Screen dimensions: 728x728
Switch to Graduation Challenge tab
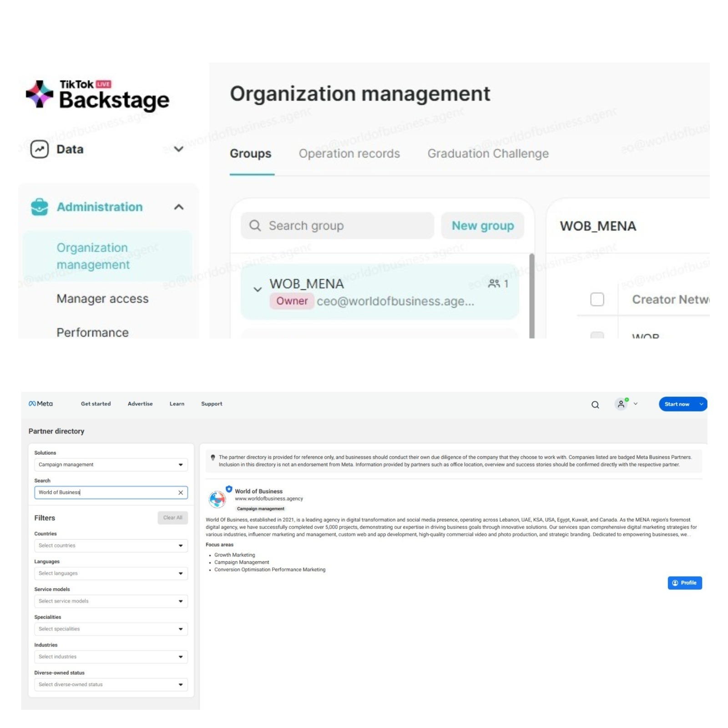[x=488, y=154]
